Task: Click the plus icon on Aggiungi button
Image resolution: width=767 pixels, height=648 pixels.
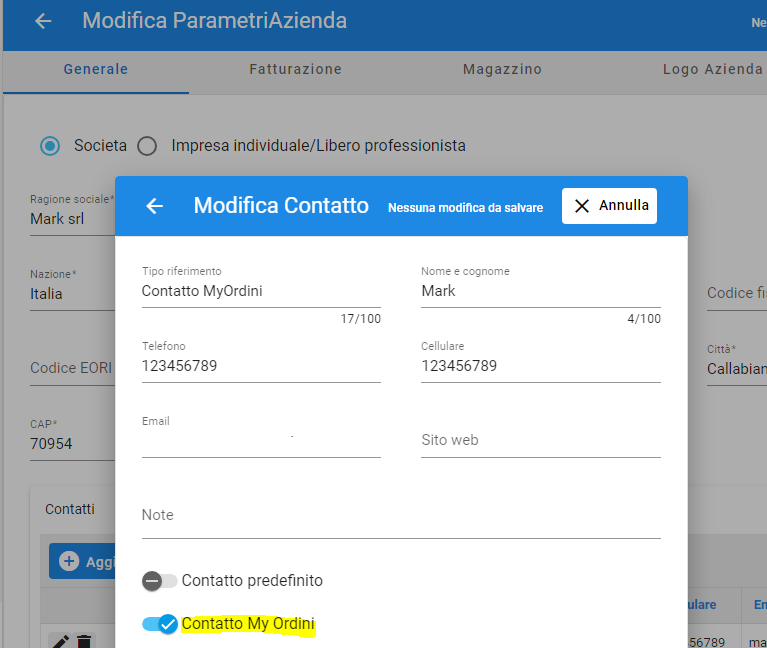Action: coord(69,561)
